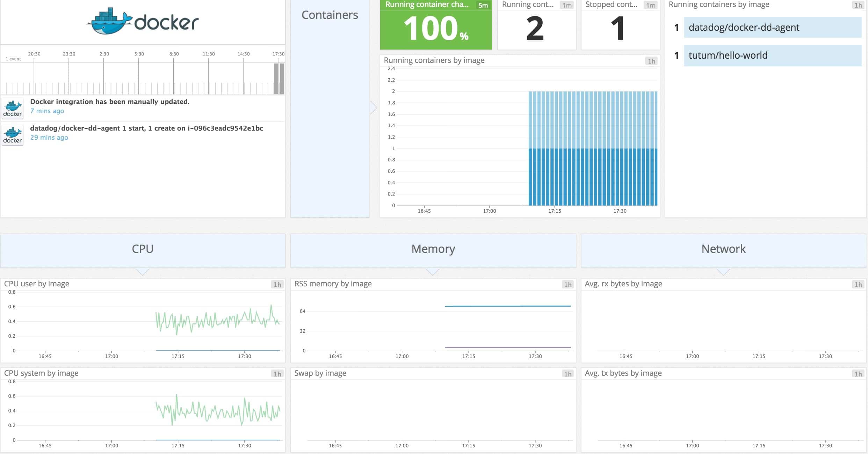The height and width of the screenshot is (454, 868).
Task: Click the 1m badge on Stopped containers widget
Action: (650, 5)
